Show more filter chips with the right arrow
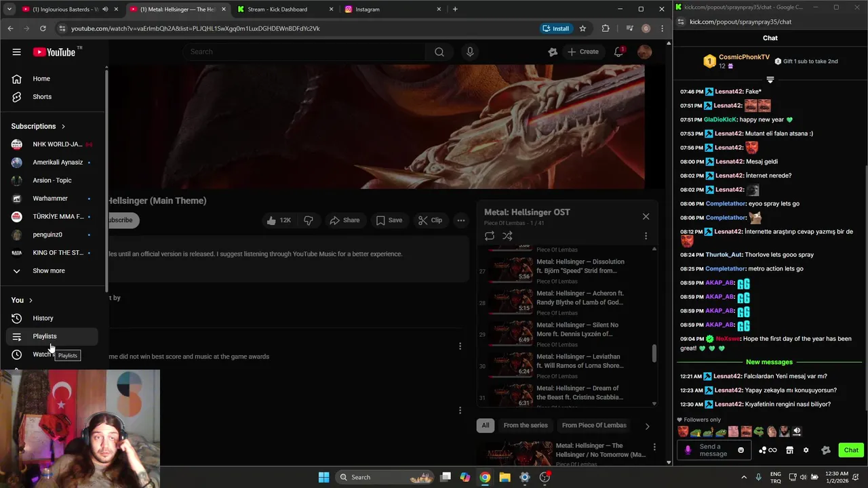Image resolution: width=868 pixels, height=488 pixels. pyautogui.click(x=647, y=426)
